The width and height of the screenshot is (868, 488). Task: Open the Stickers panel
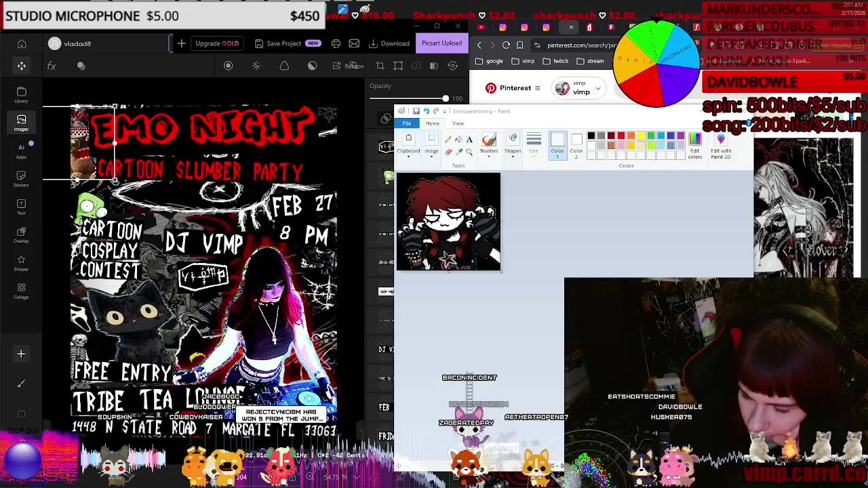coord(21,179)
